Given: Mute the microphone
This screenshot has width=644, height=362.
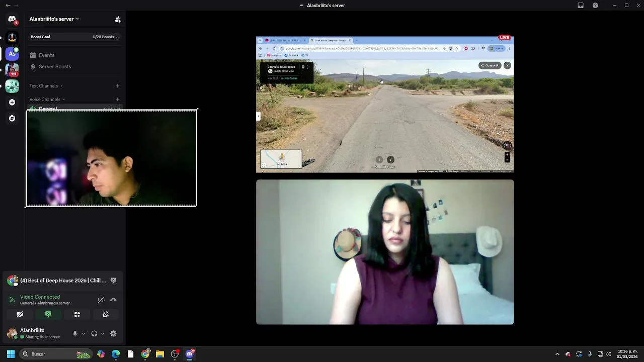Looking at the screenshot, I should coord(75,333).
